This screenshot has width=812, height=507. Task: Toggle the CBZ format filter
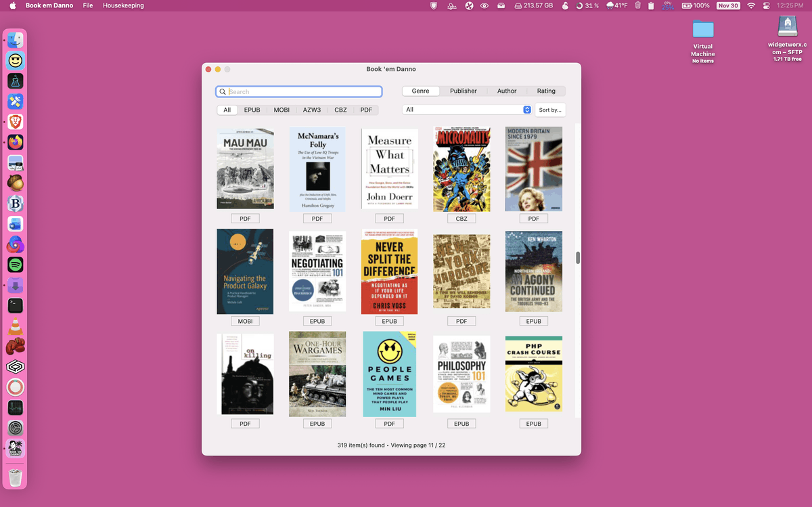pyautogui.click(x=340, y=110)
